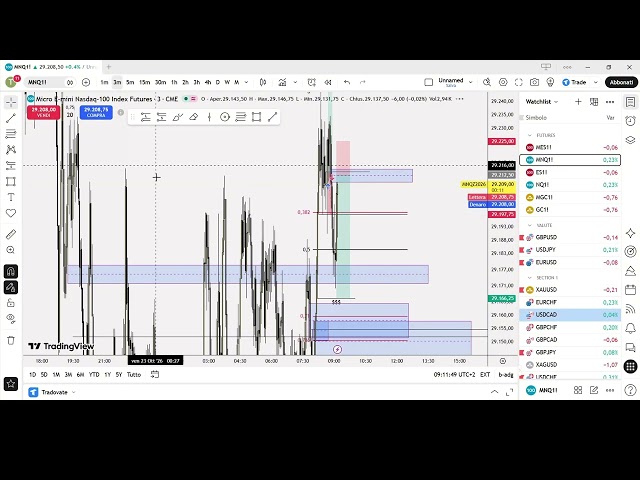Open the economic calendar sidebar icon
640x480 pixels.
tap(631, 289)
